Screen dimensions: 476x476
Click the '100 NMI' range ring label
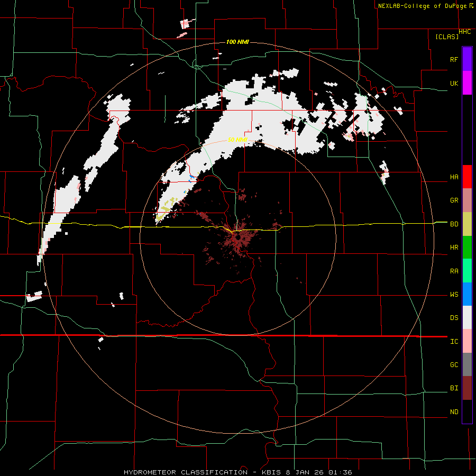237,42
